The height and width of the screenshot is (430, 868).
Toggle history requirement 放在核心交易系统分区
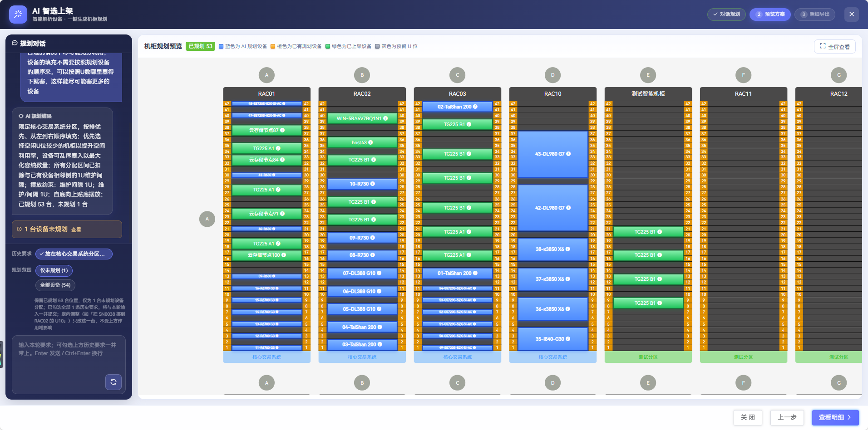click(x=74, y=254)
